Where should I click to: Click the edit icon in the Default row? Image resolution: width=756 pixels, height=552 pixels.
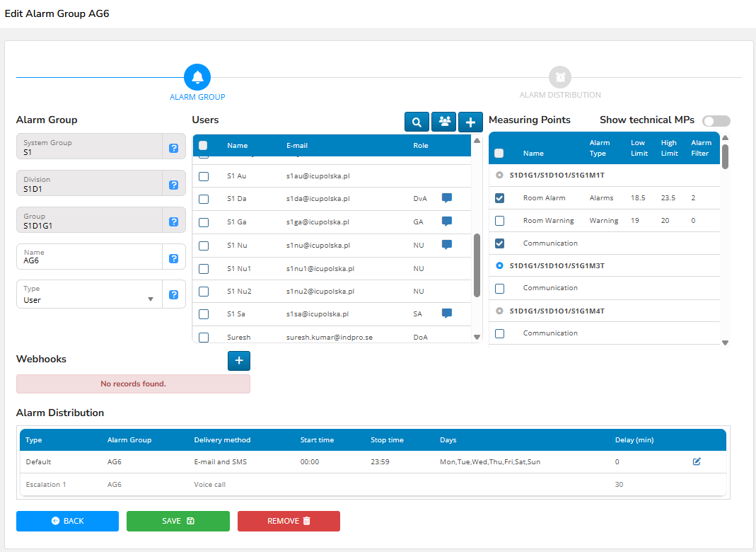click(697, 461)
